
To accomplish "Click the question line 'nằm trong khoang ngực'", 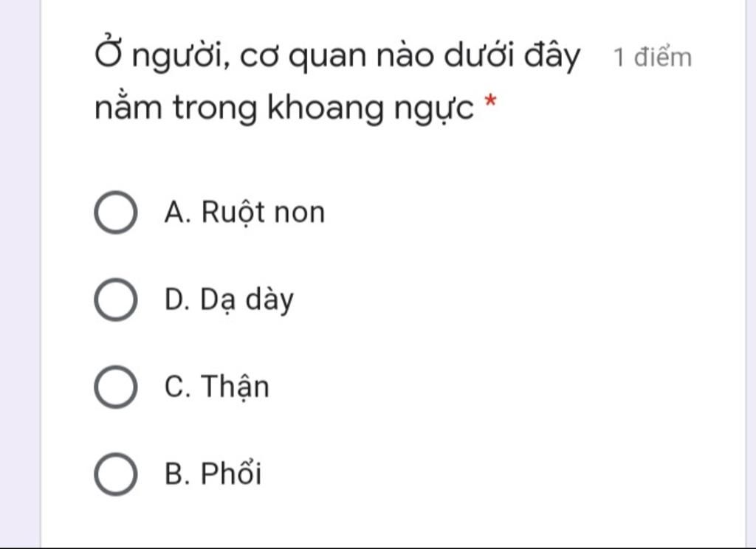I will (x=284, y=107).
